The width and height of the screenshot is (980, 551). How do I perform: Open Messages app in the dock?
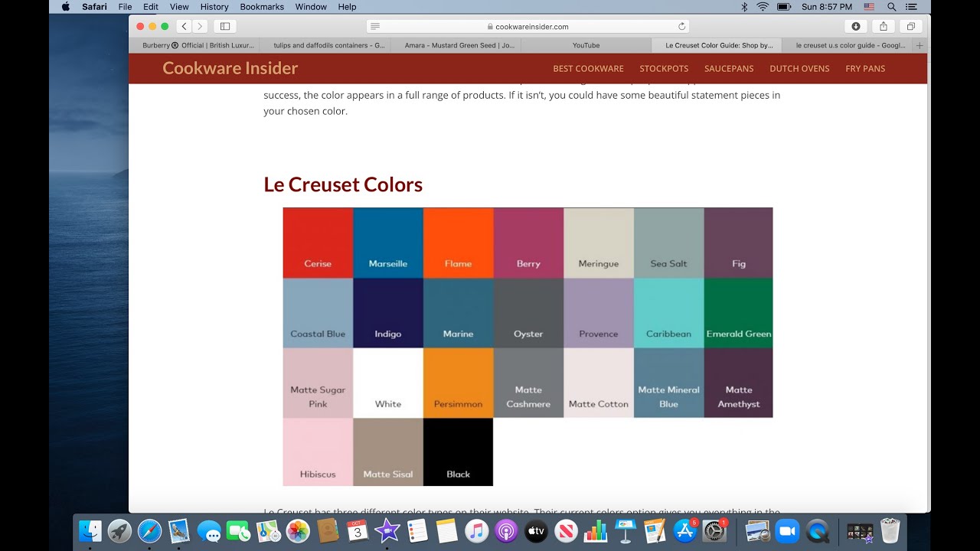click(x=209, y=530)
